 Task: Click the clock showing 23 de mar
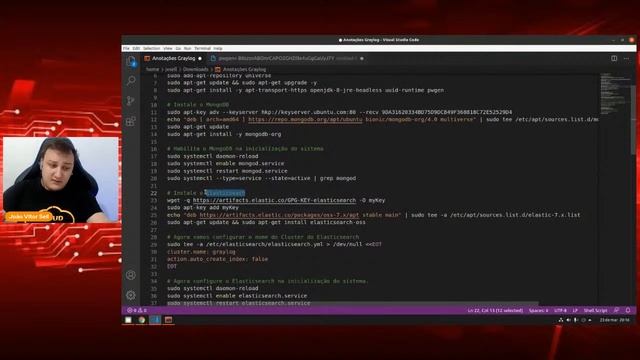pos(614,320)
